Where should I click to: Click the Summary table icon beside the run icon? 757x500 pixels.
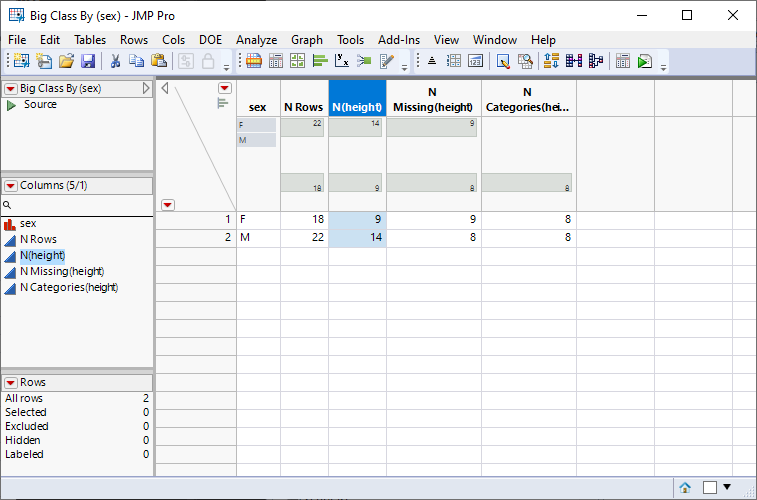pyautogui.click(x=623, y=61)
